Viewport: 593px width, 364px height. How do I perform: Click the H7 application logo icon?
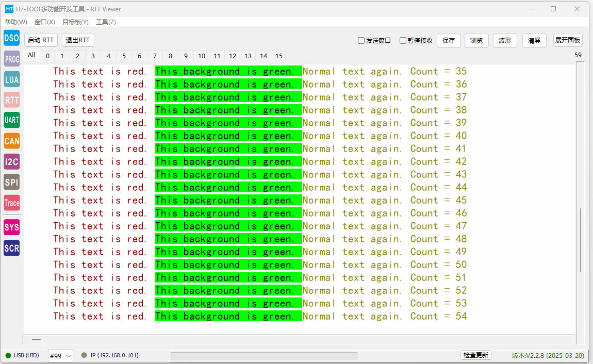coord(9,9)
